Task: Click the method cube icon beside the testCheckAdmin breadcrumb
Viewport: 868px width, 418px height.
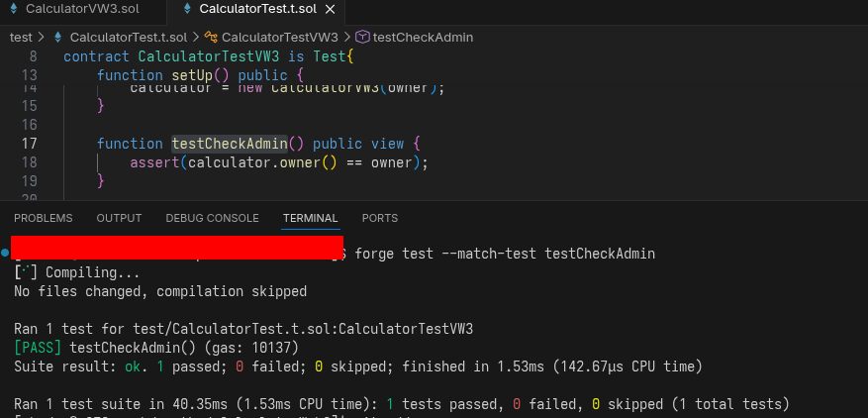Action: pos(362,37)
